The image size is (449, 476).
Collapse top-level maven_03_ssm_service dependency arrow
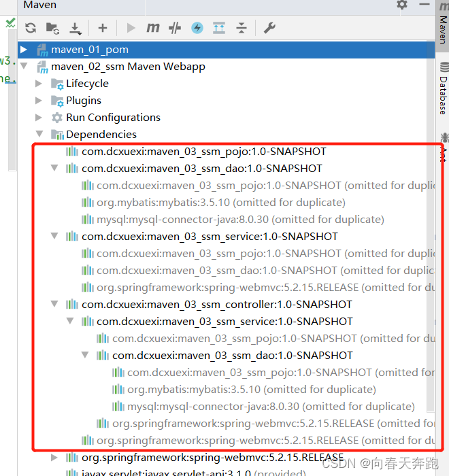click(54, 235)
